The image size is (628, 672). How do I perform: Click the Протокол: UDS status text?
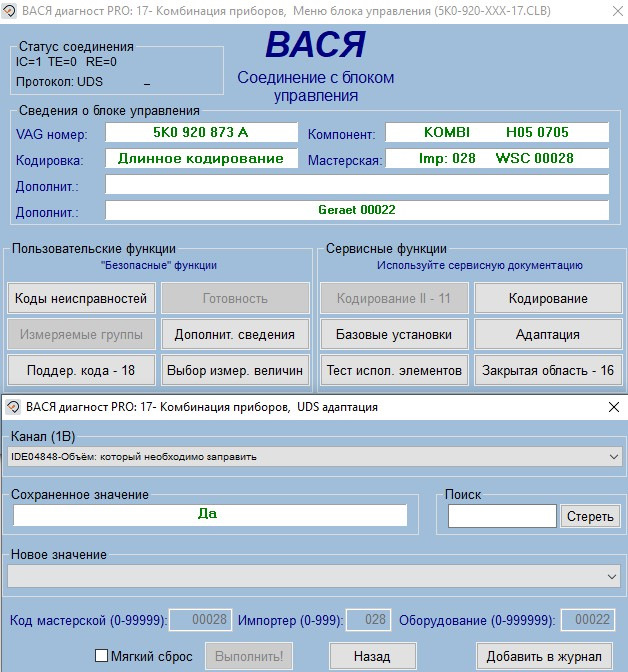pyautogui.click(x=59, y=82)
